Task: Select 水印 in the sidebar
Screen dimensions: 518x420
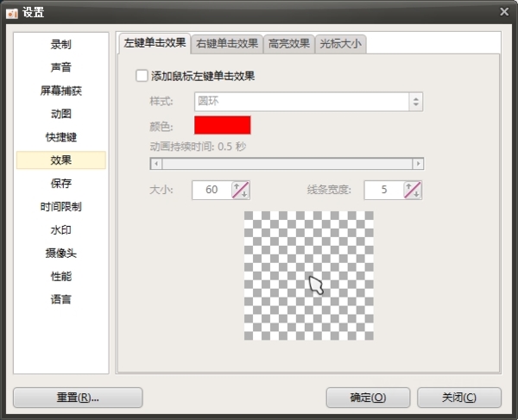Action: (x=61, y=230)
